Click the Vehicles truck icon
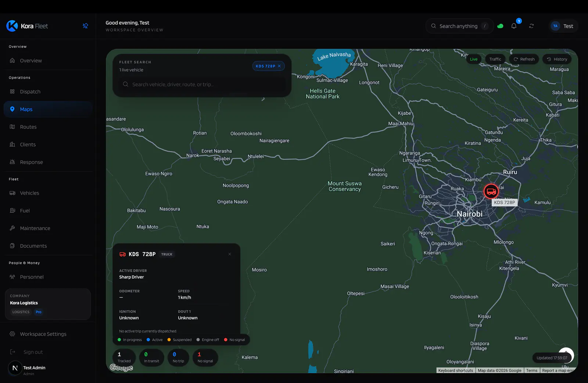Screen dimensions: 588x383 point(12,193)
